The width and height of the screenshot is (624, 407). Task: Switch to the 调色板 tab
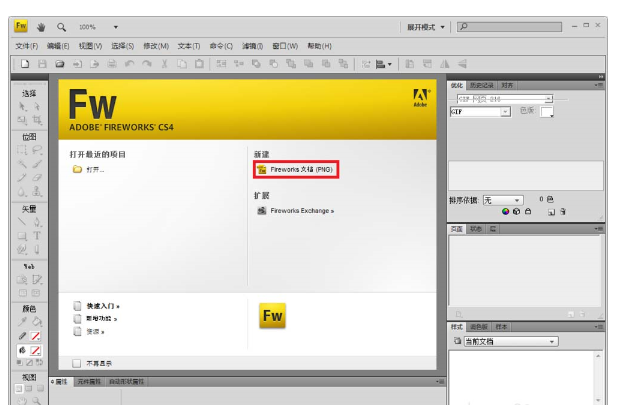[x=479, y=327]
